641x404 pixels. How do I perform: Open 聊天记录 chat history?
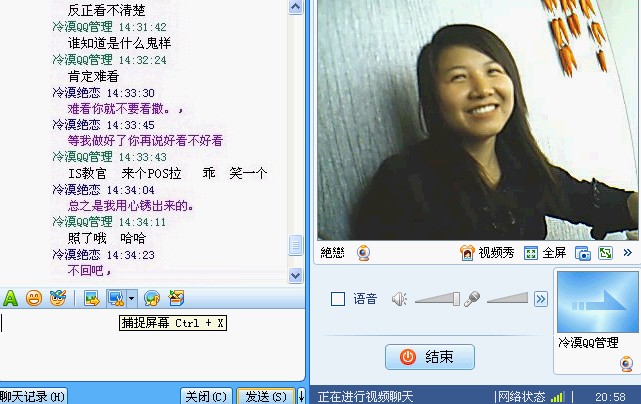(x=32, y=396)
